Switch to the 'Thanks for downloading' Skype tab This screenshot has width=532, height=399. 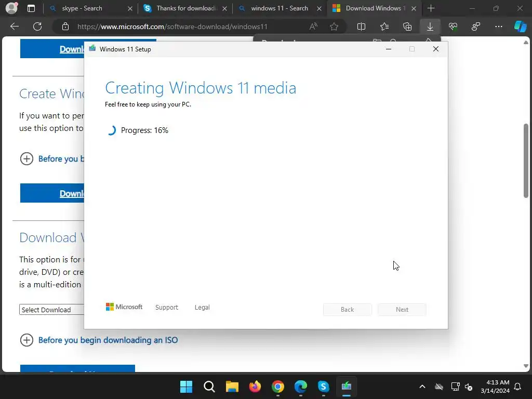click(x=187, y=8)
